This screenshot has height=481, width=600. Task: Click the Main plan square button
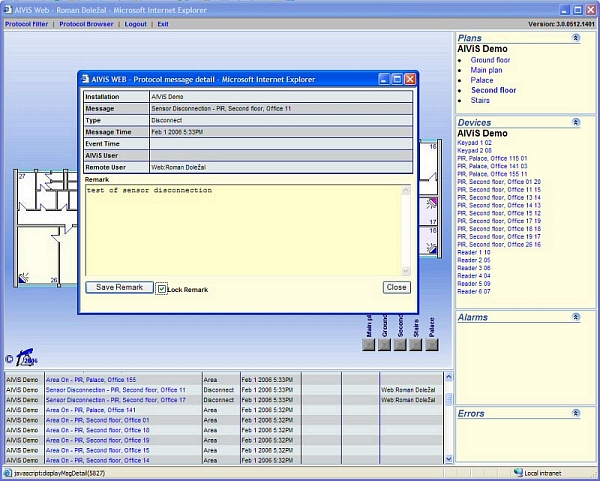point(368,345)
